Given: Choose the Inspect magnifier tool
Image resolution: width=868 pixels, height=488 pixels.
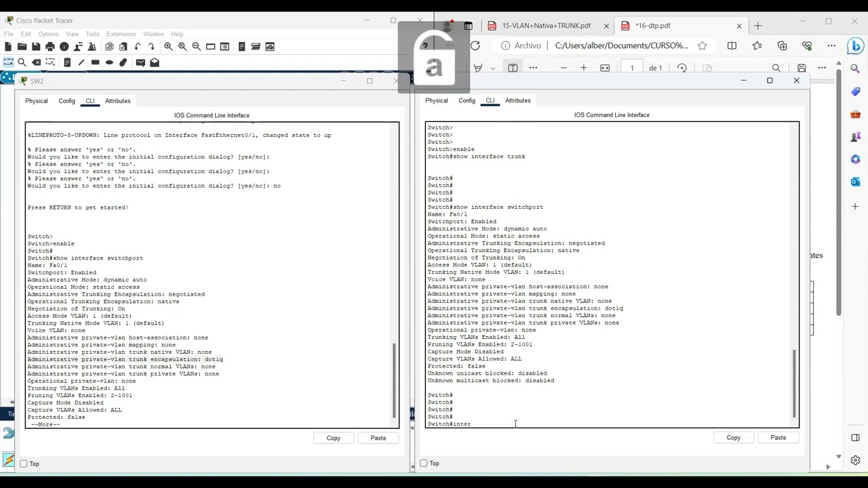Looking at the screenshot, I should [22, 62].
